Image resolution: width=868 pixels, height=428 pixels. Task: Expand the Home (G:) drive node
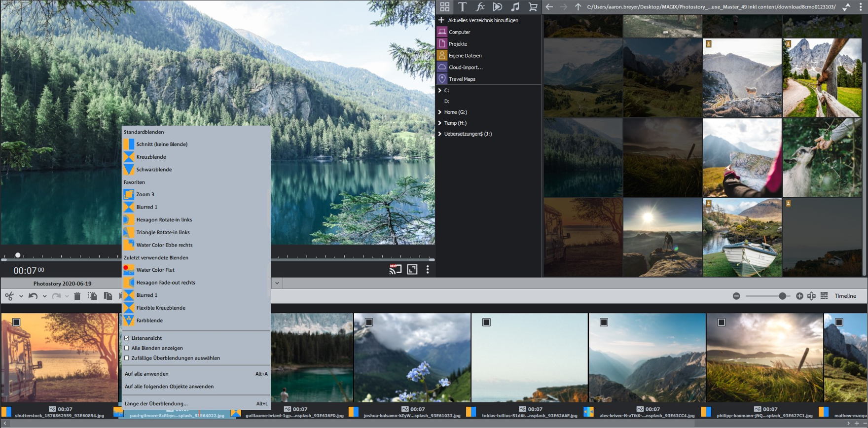(440, 112)
